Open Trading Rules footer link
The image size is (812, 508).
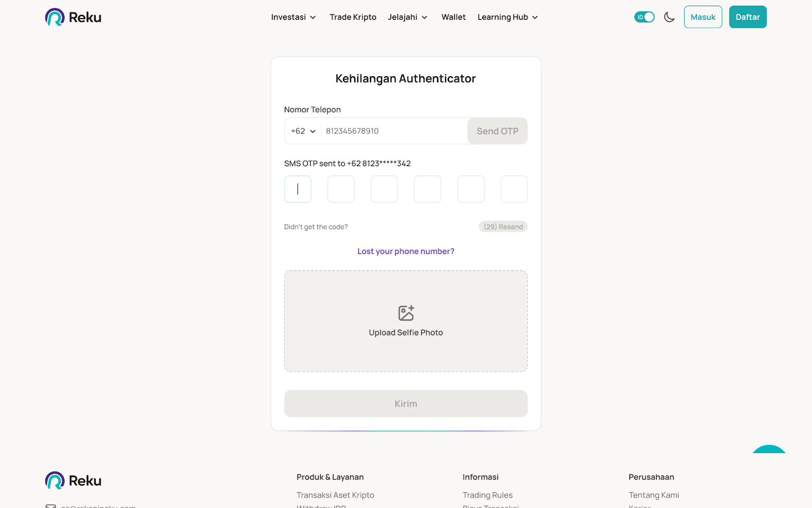pos(487,495)
